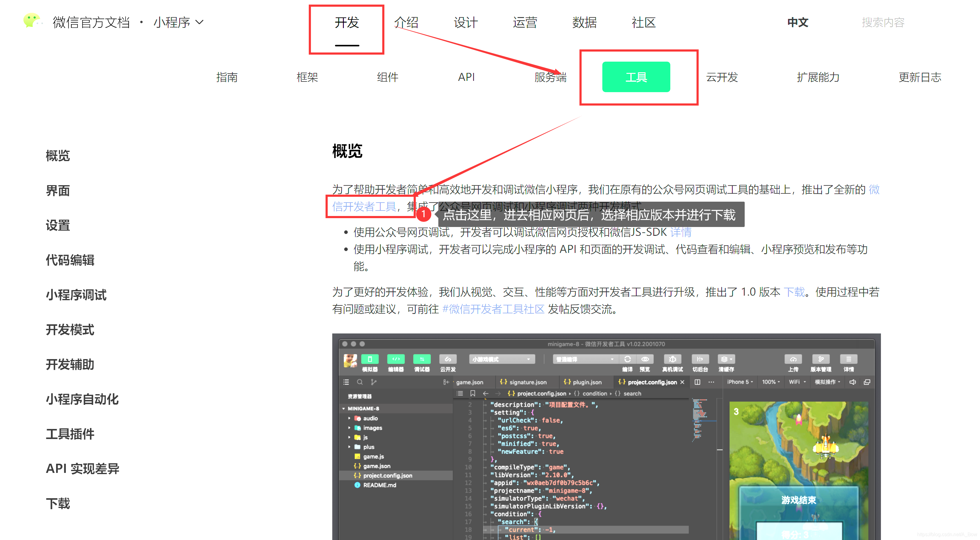
Task: Open the 清缓存 clear cache dropdown
Action: [x=726, y=359]
